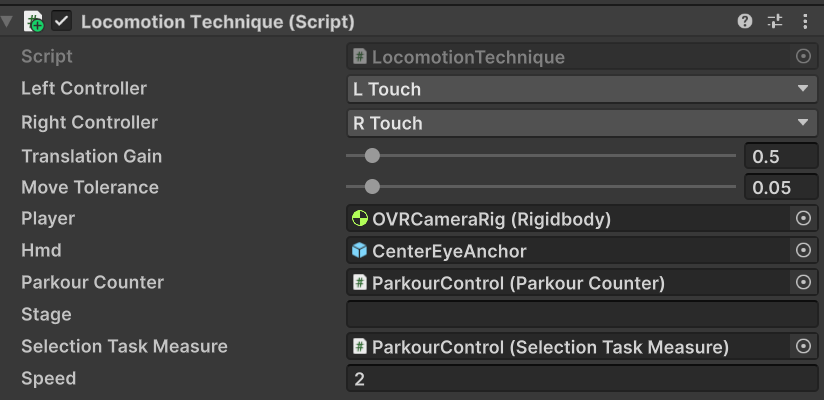
Task: Open the component help reference icon
Action: [x=745, y=21]
